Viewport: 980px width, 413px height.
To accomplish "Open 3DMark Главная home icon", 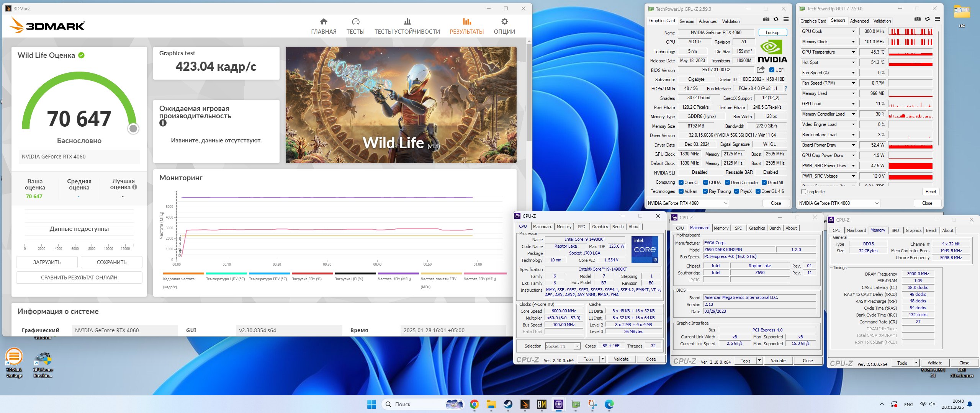I will pos(324,21).
